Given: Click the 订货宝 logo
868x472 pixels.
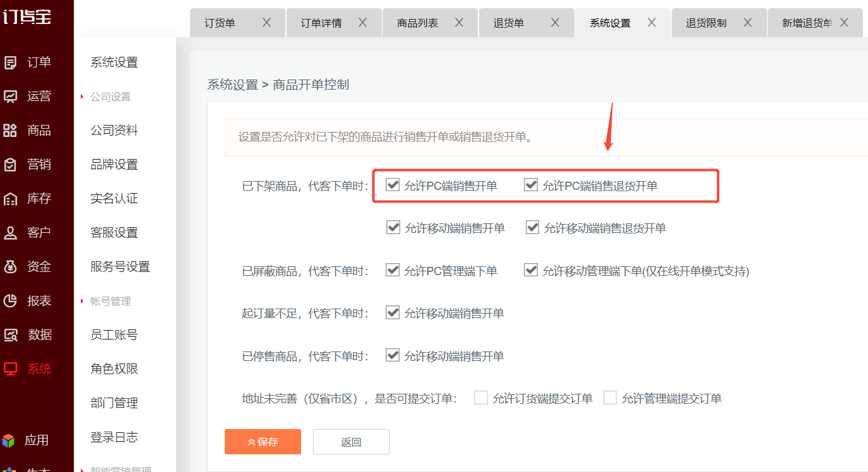Looking at the screenshot, I should 27,16.
